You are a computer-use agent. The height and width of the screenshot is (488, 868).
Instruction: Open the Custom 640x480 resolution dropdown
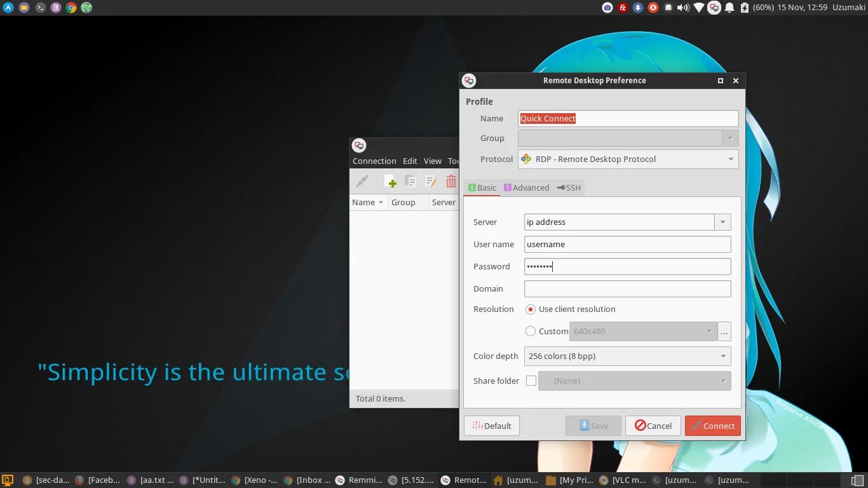[x=643, y=331]
